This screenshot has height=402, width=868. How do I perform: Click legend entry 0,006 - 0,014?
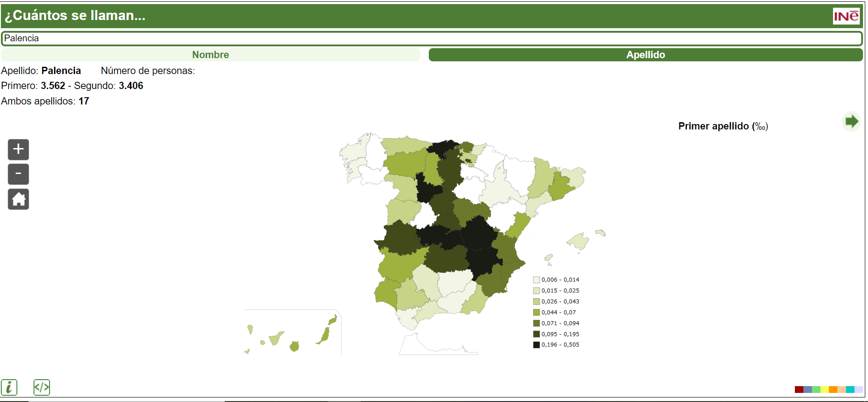pos(556,280)
